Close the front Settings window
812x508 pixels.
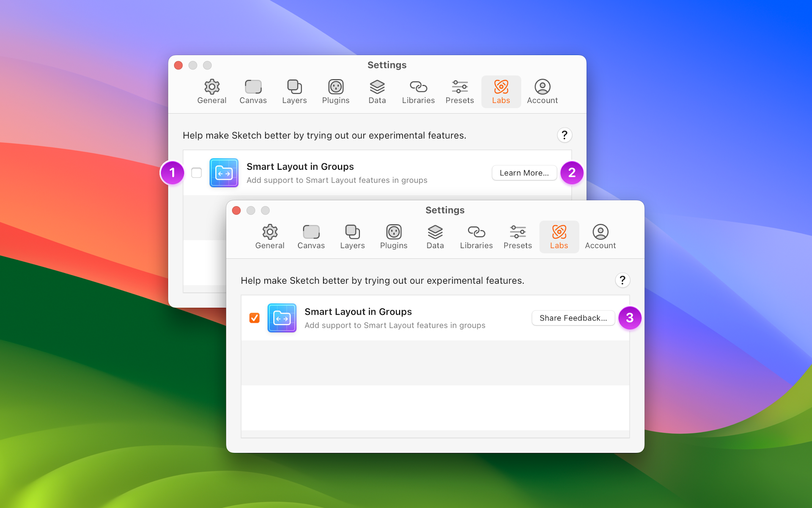tap(236, 210)
